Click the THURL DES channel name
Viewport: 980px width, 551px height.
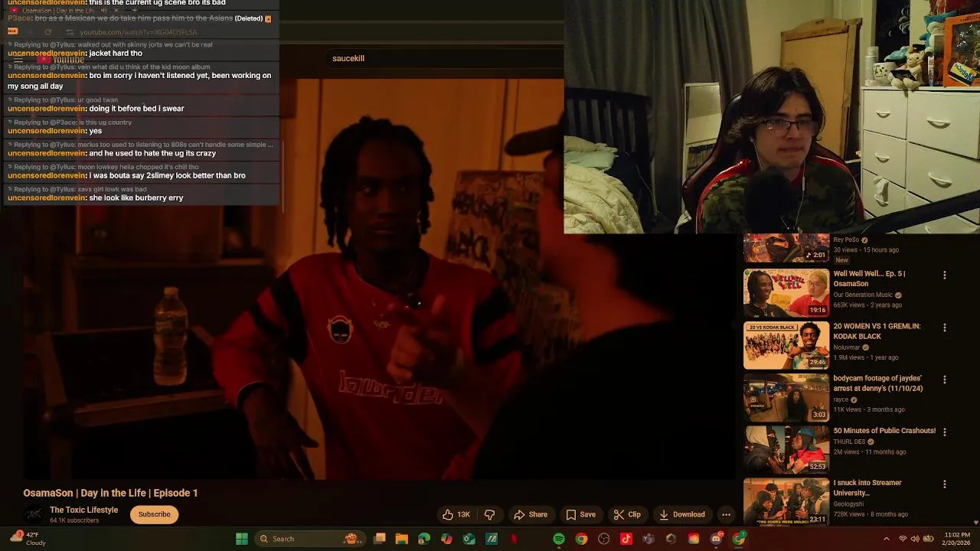click(849, 442)
